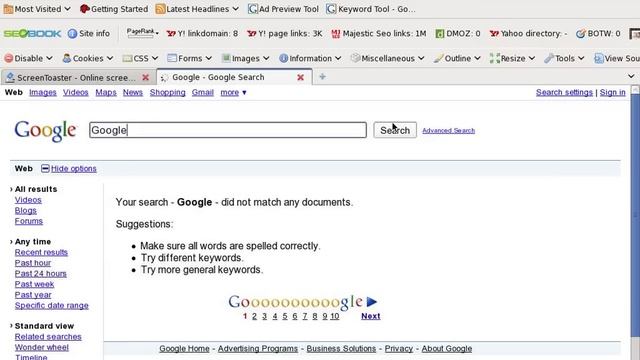
Task: Open the Miscellaneous menu
Action: [x=387, y=58]
